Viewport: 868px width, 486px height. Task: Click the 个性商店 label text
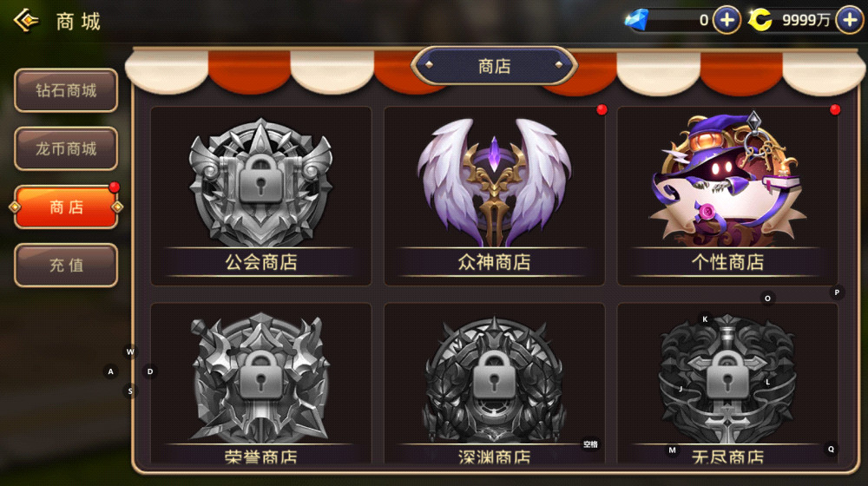coord(727,262)
